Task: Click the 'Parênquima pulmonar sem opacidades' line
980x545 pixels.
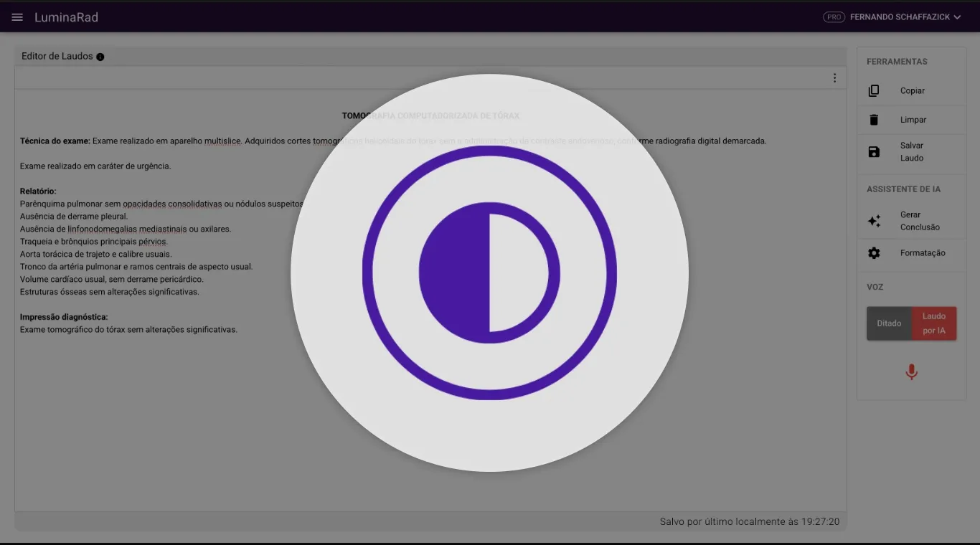Action: click(162, 204)
